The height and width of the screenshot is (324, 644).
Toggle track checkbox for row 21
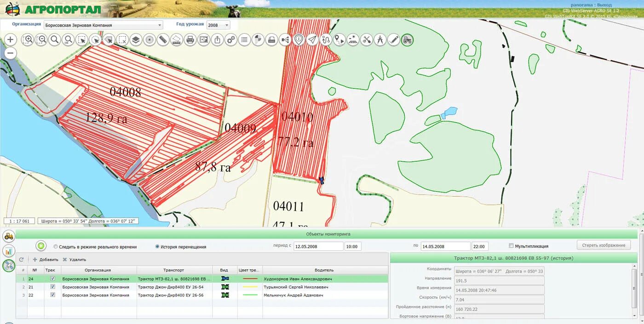coord(53,287)
